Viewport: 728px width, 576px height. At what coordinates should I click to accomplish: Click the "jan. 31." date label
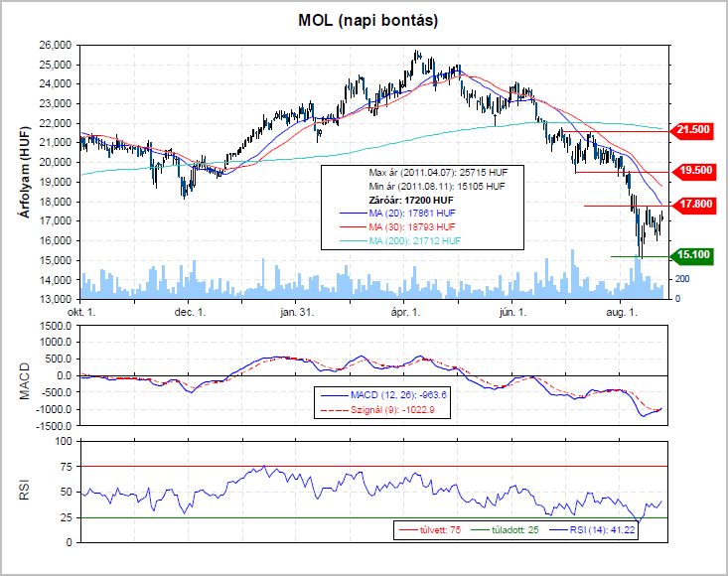[297, 313]
